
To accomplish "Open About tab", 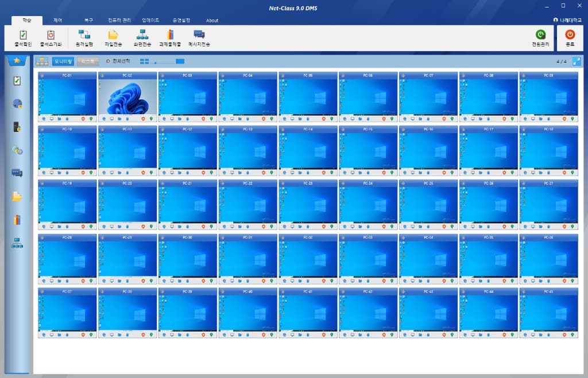I will pyautogui.click(x=212, y=21).
